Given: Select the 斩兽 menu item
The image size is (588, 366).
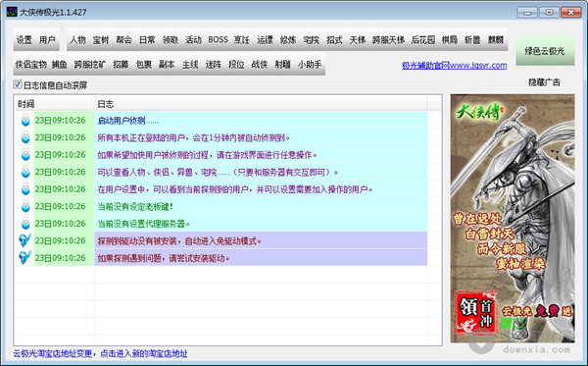Looking at the screenshot, I should 472,40.
